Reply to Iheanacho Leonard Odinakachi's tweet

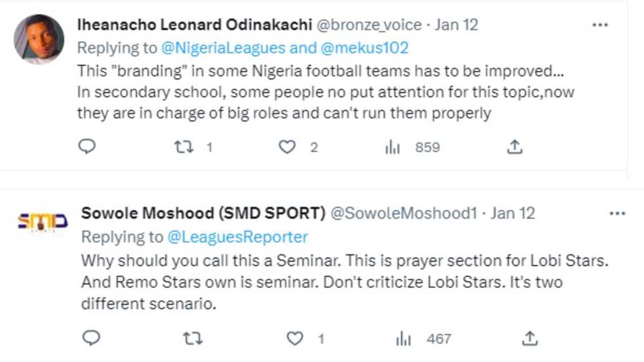point(86,148)
